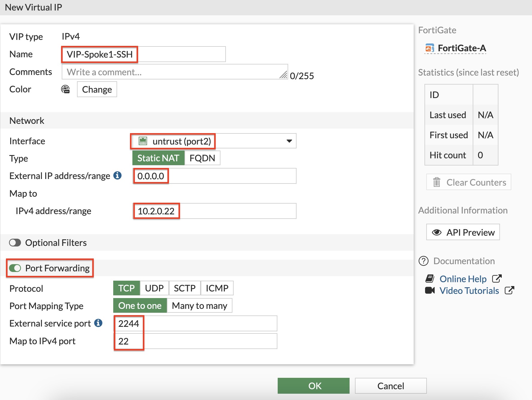Viewport: 532px width, 400px height.
Task: Open the API Preview
Action: [463, 232]
